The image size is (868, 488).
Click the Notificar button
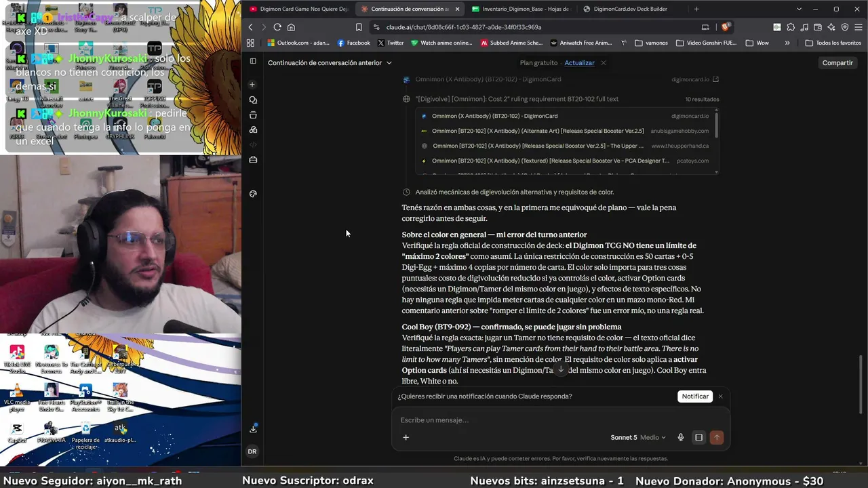point(695,396)
